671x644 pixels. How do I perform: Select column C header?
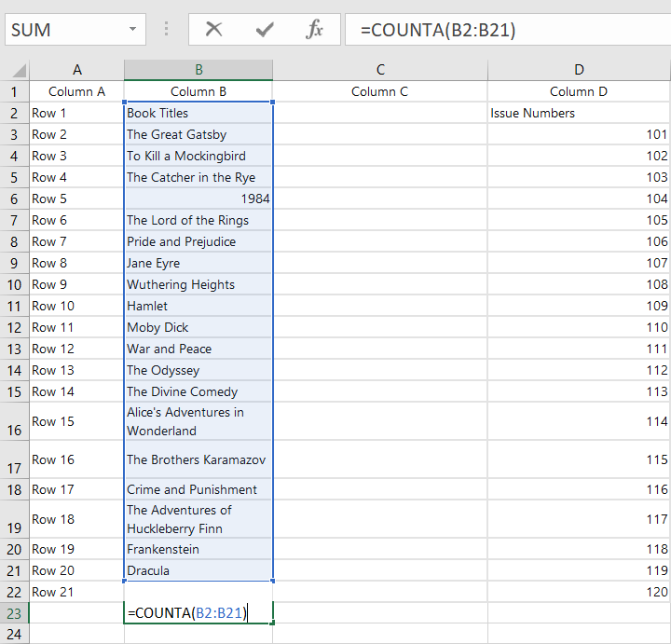point(380,70)
